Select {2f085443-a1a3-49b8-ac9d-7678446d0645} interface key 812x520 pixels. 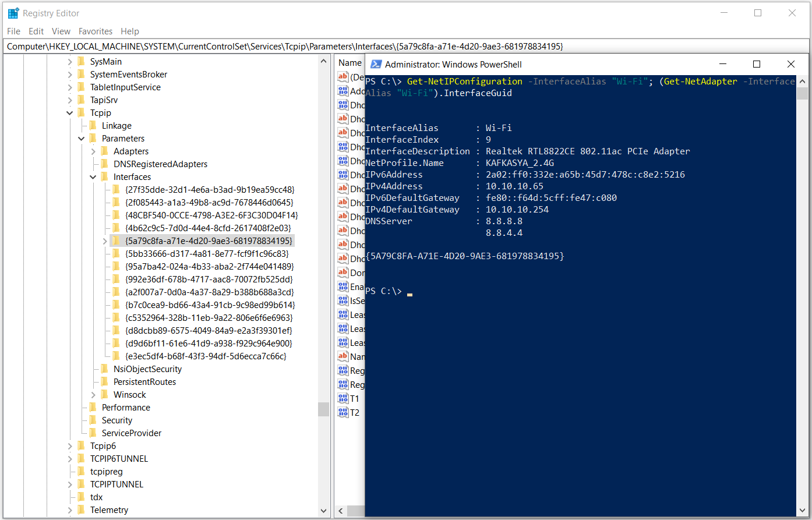click(x=209, y=203)
